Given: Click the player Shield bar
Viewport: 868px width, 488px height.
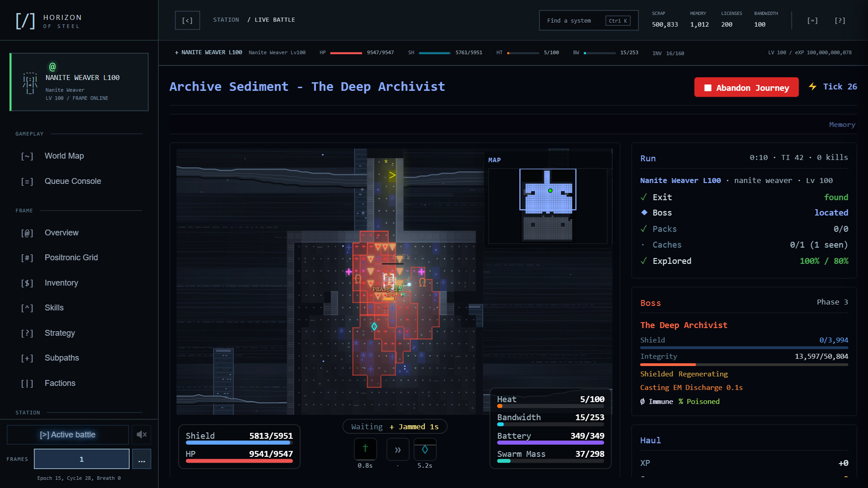Looking at the screenshot, I should pos(239,443).
